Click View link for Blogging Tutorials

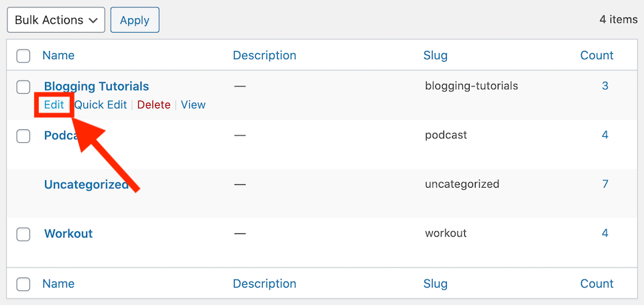tap(193, 105)
